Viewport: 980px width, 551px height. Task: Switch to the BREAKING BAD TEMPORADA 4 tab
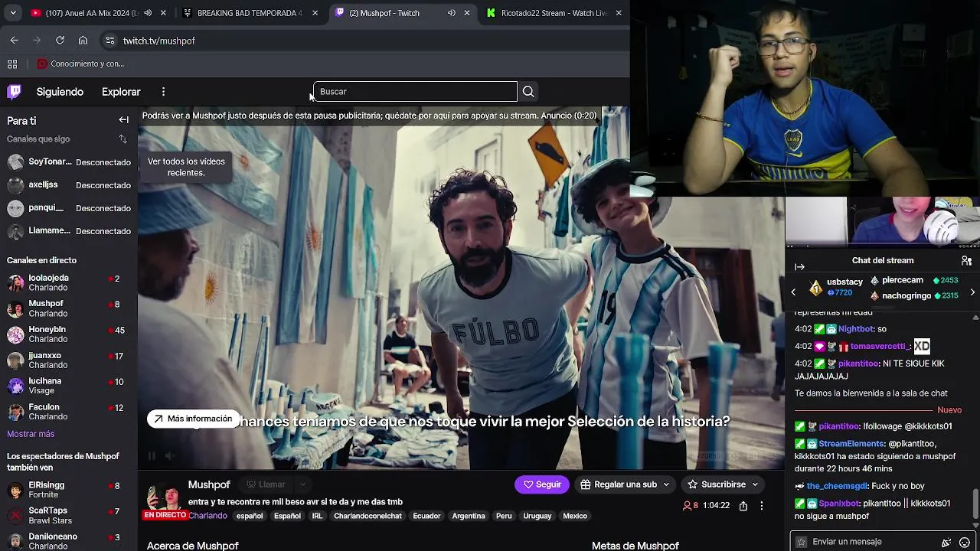point(249,13)
